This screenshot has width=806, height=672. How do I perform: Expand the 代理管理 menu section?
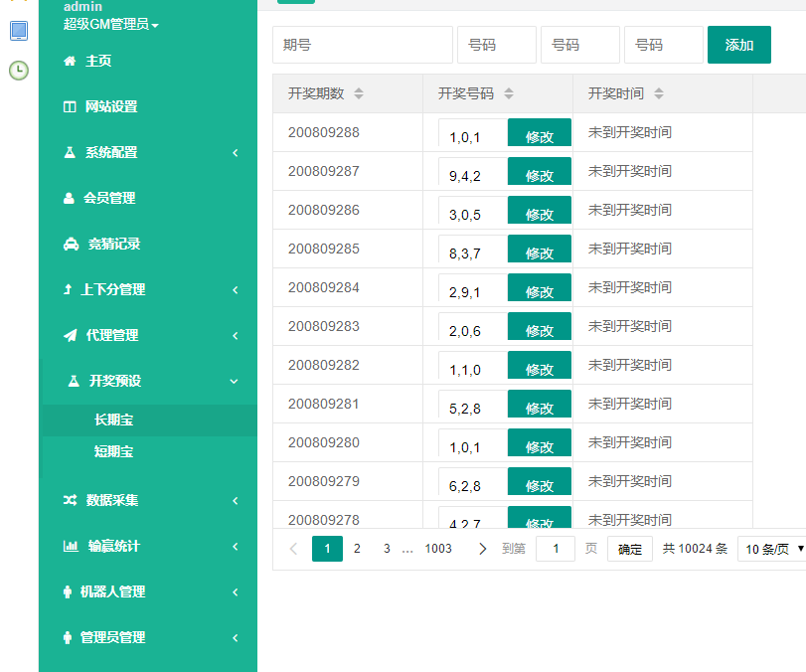[x=236, y=335]
